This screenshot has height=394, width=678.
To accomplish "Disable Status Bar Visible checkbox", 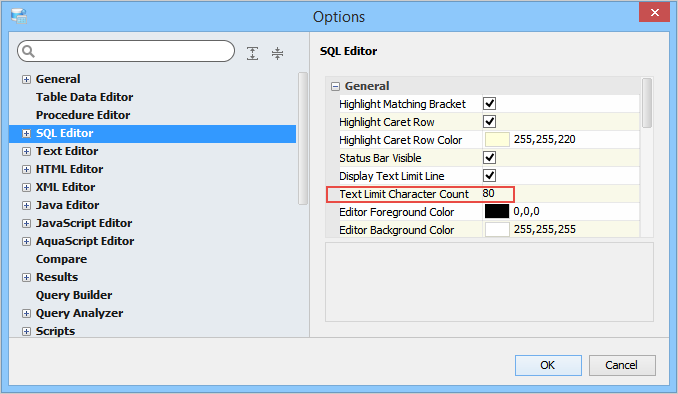I will (489, 158).
